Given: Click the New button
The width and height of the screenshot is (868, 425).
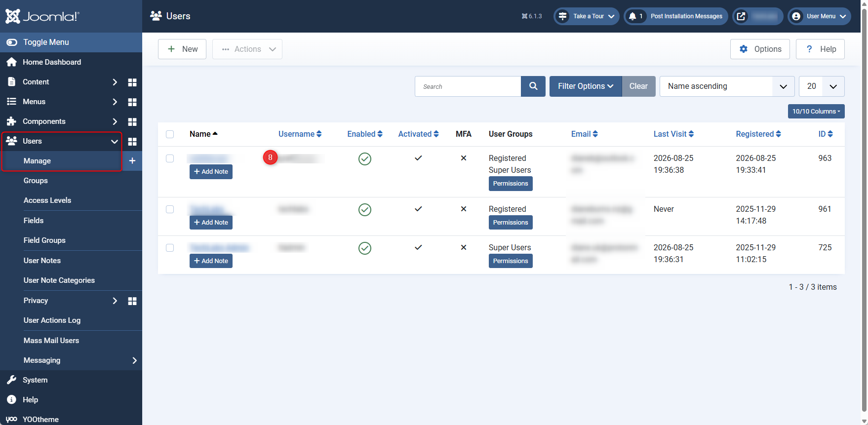Looking at the screenshot, I should pyautogui.click(x=182, y=49).
